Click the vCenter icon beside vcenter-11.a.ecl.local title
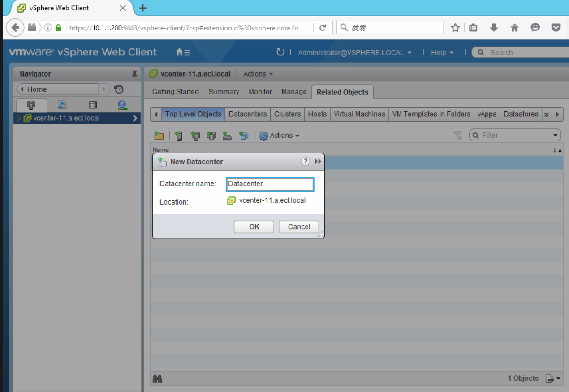This screenshot has height=392, width=569. point(154,74)
